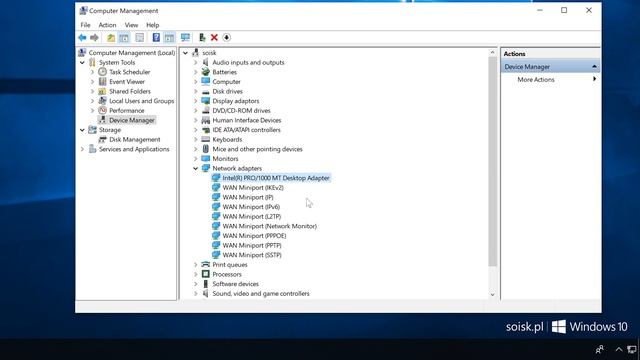Select Intel(R) PRO/1000 MT Desktop Adapter

[x=276, y=178]
